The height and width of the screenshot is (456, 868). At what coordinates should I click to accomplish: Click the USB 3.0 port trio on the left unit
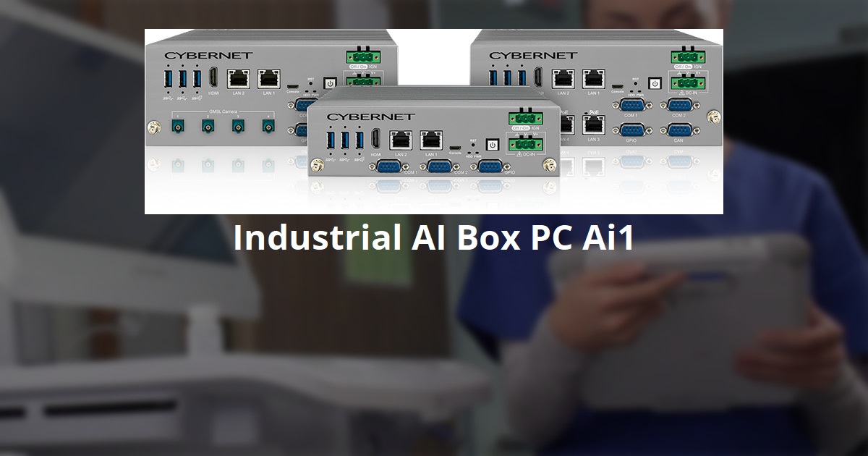click(x=182, y=79)
